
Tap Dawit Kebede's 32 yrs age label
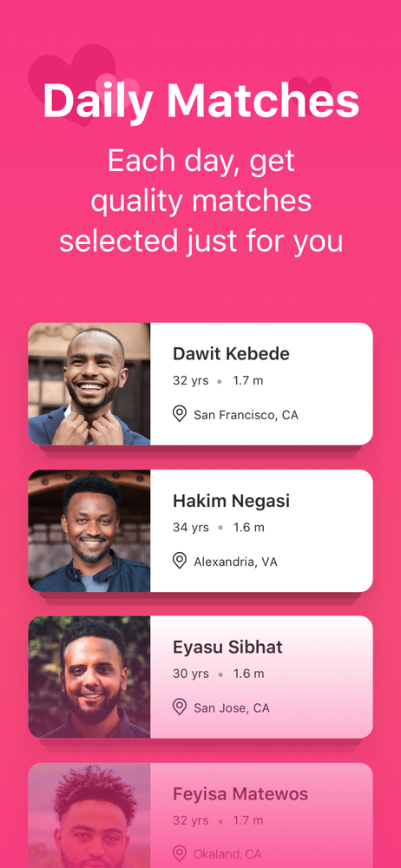point(191,381)
